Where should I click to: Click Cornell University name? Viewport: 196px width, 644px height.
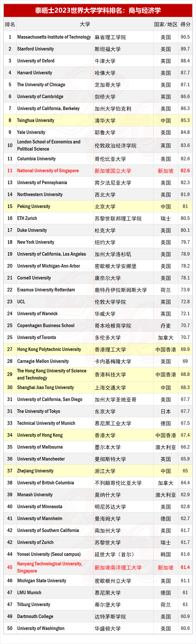(34, 278)
